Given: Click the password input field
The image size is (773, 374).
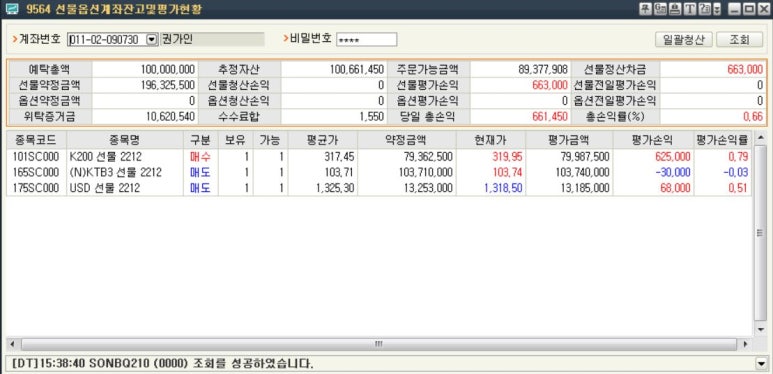Looking at the screenshot, I should (x=366, y=40).
